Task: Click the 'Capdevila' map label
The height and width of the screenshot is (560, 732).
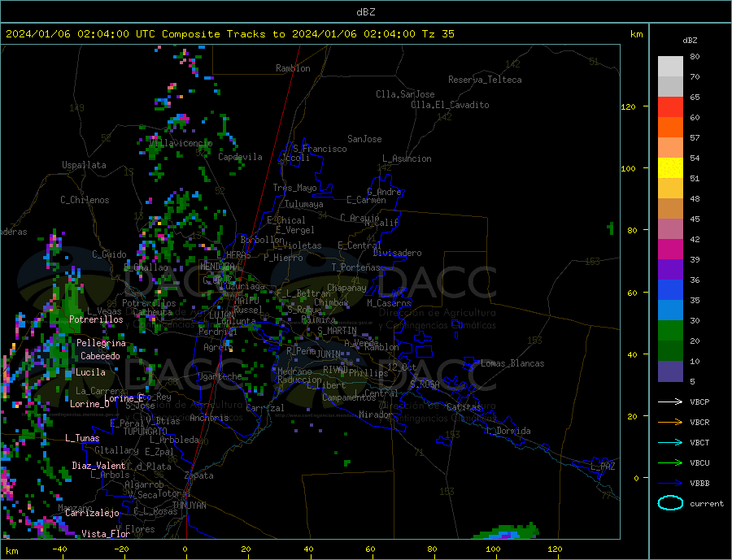Action: (241, 157)
